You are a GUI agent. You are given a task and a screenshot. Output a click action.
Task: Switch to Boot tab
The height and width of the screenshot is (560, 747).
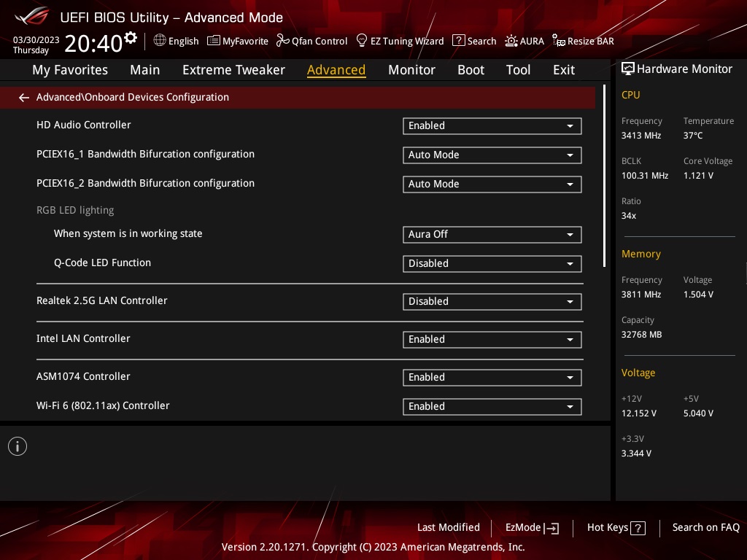point(471,70)
